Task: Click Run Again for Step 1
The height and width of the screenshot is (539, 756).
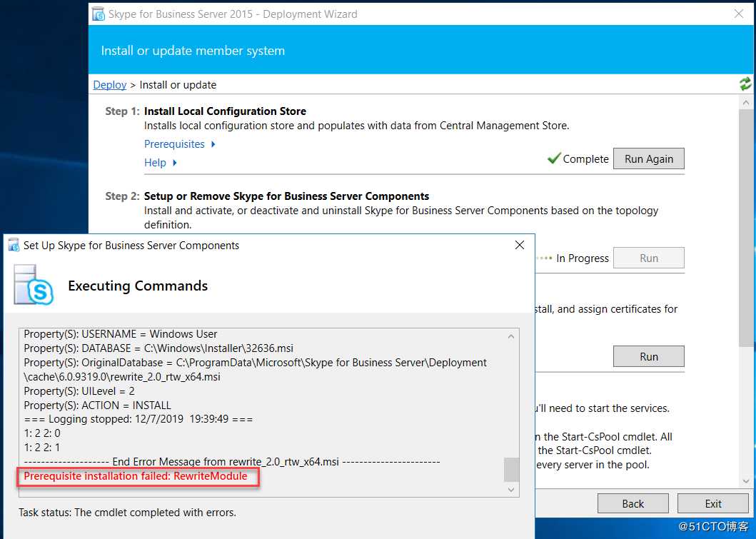Action: tap(648, 158)
